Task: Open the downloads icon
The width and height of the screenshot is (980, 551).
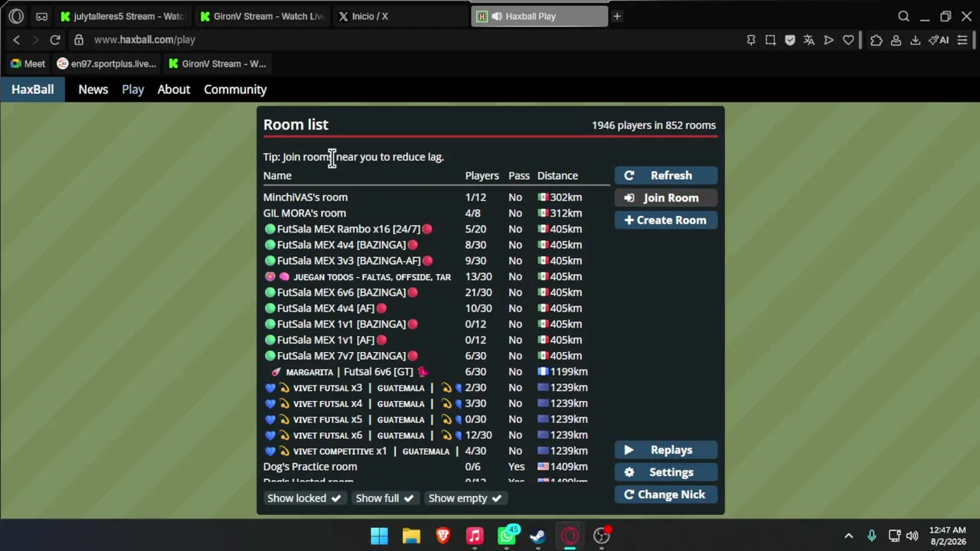Action: (x=915, y=40)
